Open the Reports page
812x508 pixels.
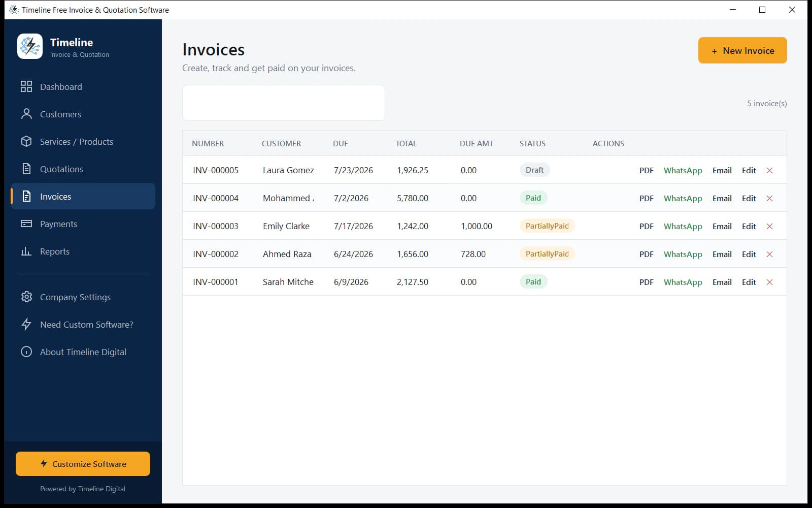(55, 251)
